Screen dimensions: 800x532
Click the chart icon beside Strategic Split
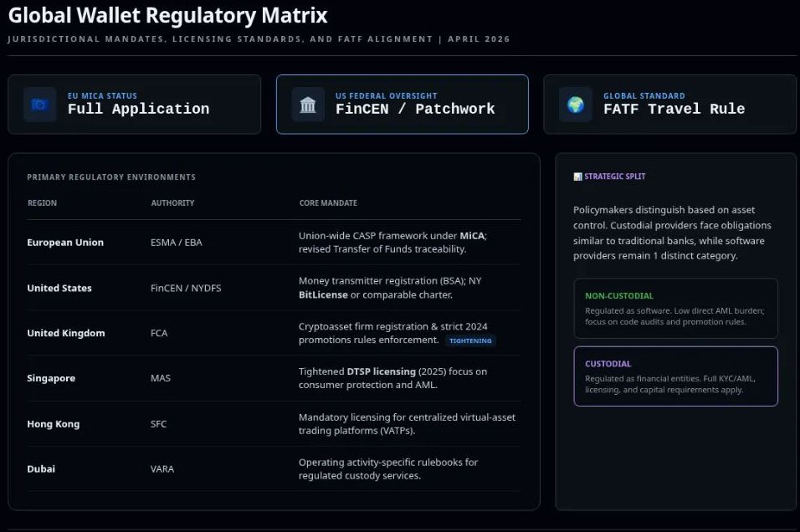click(577, 176)
